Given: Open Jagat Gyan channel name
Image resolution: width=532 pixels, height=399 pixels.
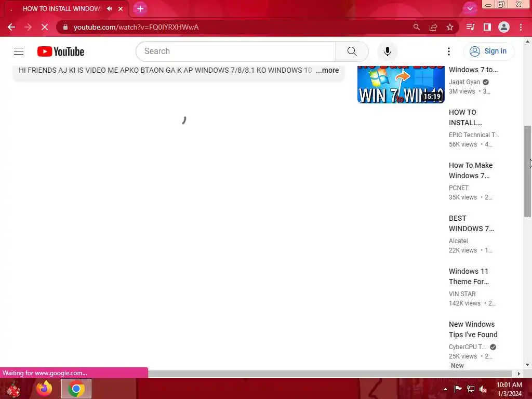Looking at the screenshot, I should coord(464,82).
